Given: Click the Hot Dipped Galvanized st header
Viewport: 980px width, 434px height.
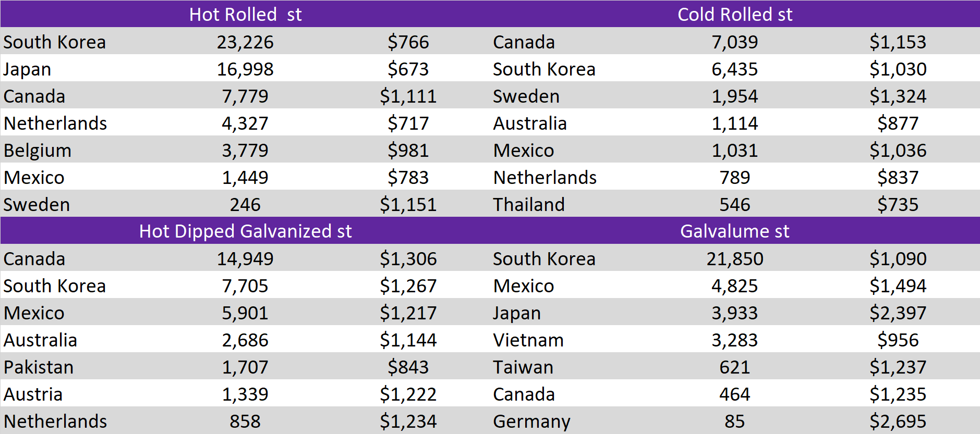Looking at the screenshot, I should (x=245, y=231).
